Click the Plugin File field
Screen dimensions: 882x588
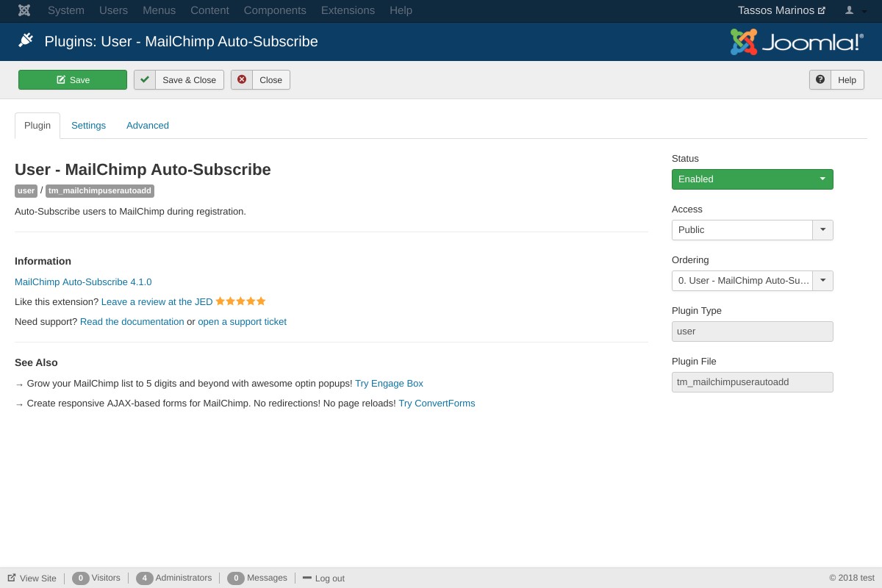(753, 382)
